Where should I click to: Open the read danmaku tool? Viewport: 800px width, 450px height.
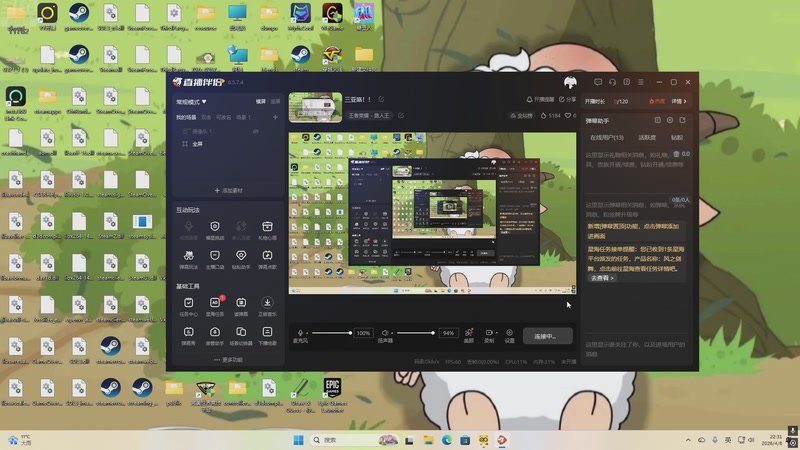241,303
